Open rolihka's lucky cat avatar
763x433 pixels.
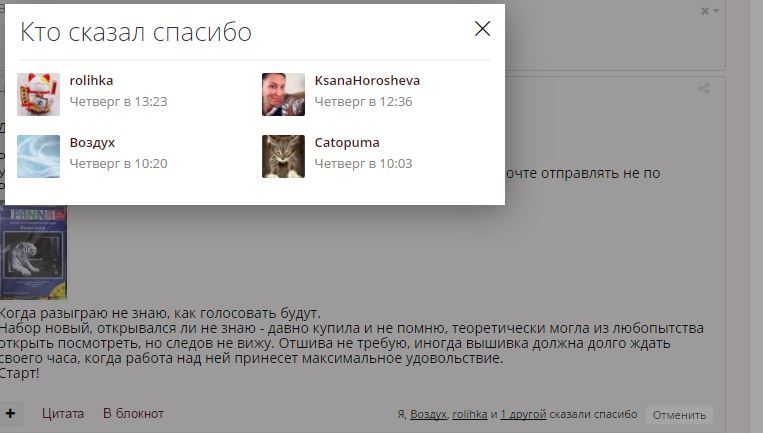pyautogui.click(x=38, y=94)
